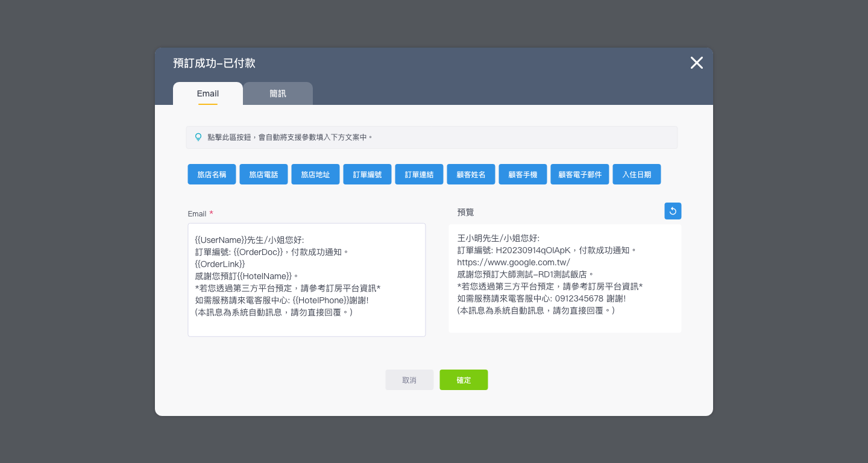Insert the 訂單連結 parameter

(x=419, y=174)
